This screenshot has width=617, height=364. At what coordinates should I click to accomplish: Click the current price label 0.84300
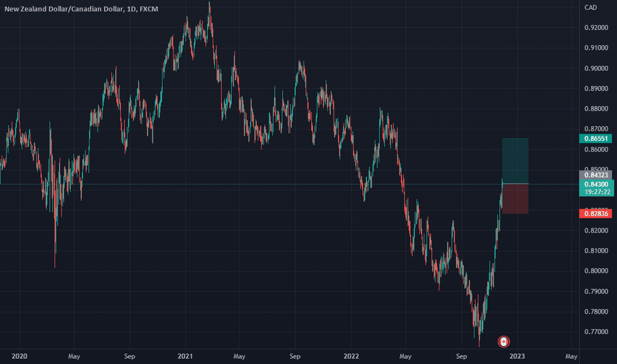click(596, 184)
